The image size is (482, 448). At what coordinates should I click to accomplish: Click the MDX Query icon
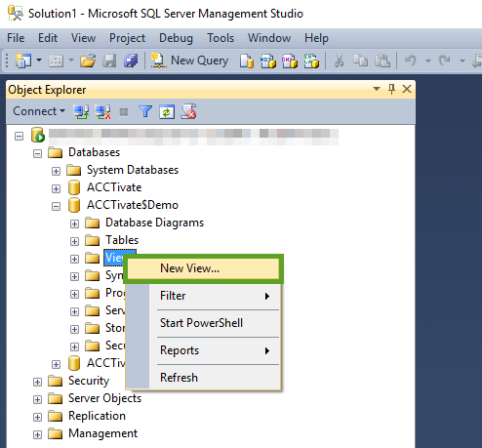tap(268, 61)
